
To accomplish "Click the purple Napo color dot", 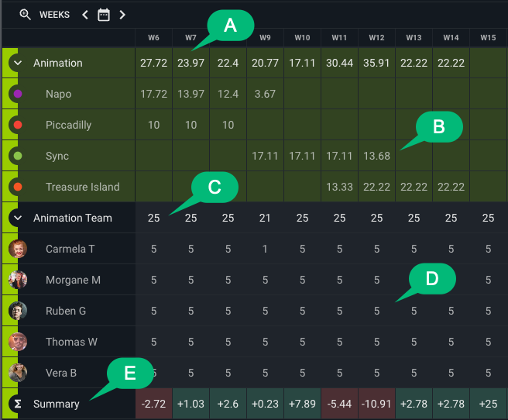I will click(x=17, y=94).
